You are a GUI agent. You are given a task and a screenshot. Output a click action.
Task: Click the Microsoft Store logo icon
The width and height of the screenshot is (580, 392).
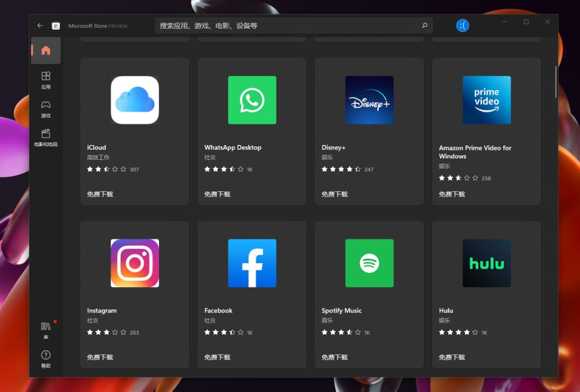click(x=56, y=25)
